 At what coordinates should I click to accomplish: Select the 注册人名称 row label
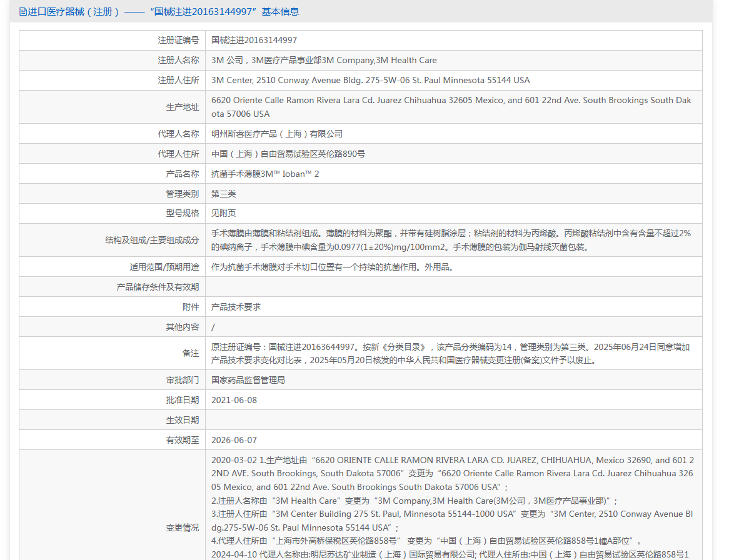(178, 60)
